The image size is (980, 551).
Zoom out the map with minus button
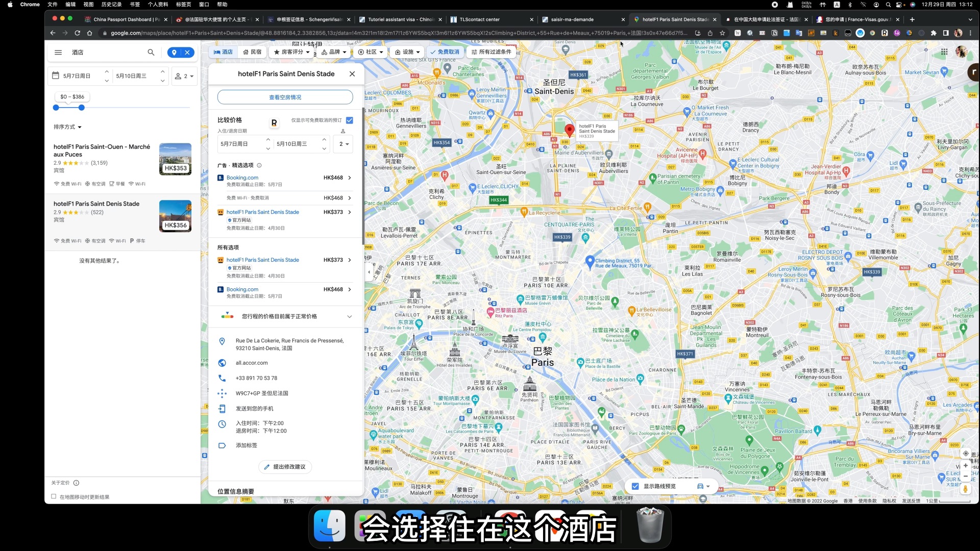pos(965,477)
